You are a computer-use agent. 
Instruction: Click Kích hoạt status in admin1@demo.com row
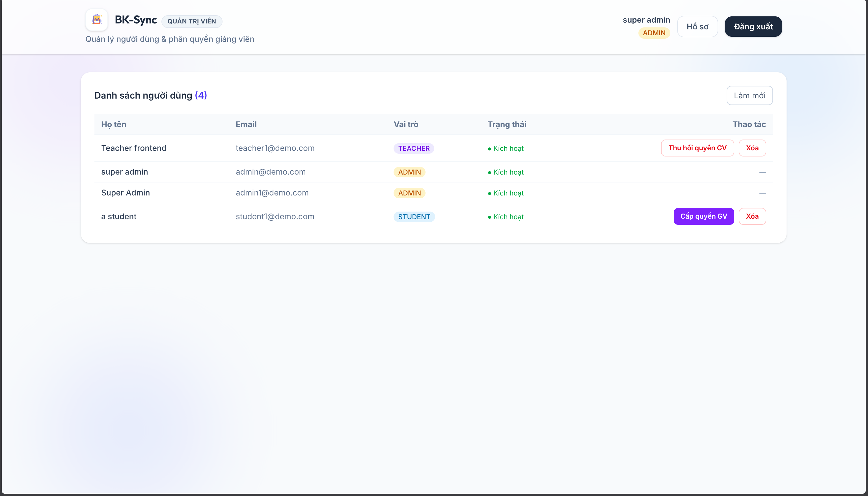coord(506,193)
